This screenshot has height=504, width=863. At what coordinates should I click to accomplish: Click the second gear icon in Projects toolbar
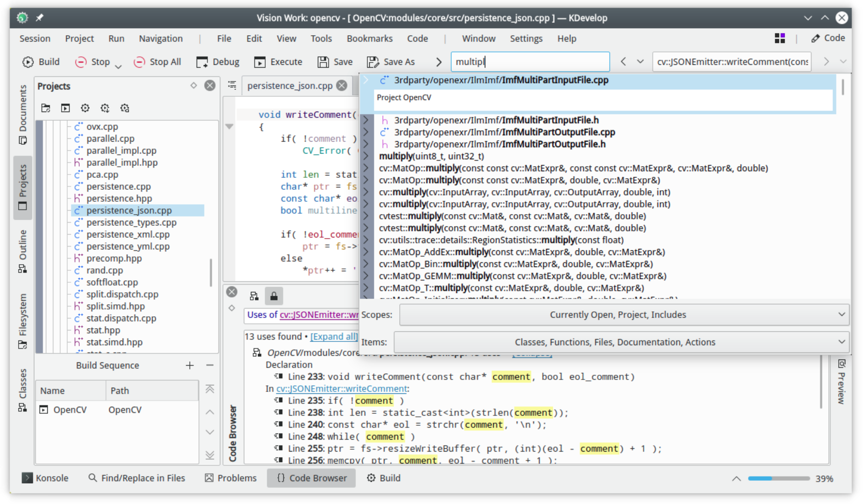coord(105,108)
